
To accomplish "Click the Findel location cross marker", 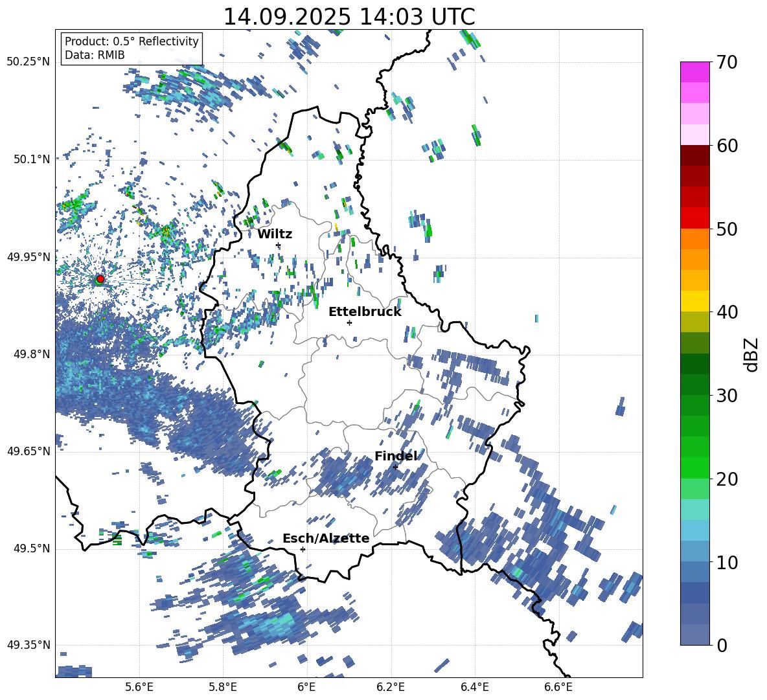I will (395, 467).
